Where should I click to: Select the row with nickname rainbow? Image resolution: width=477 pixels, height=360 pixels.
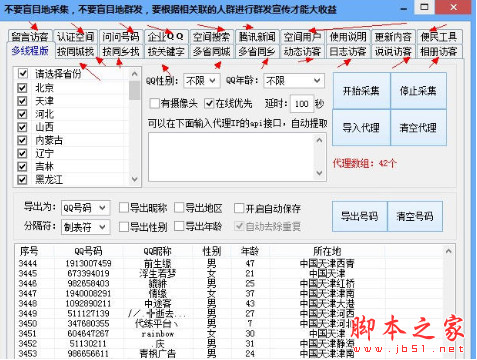coord(229,333)
